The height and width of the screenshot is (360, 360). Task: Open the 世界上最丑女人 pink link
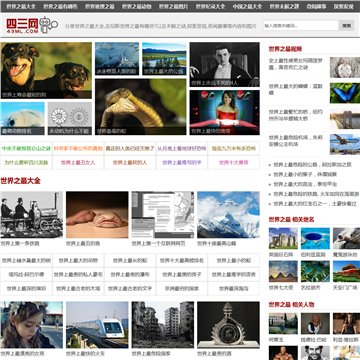click(78, 163)
